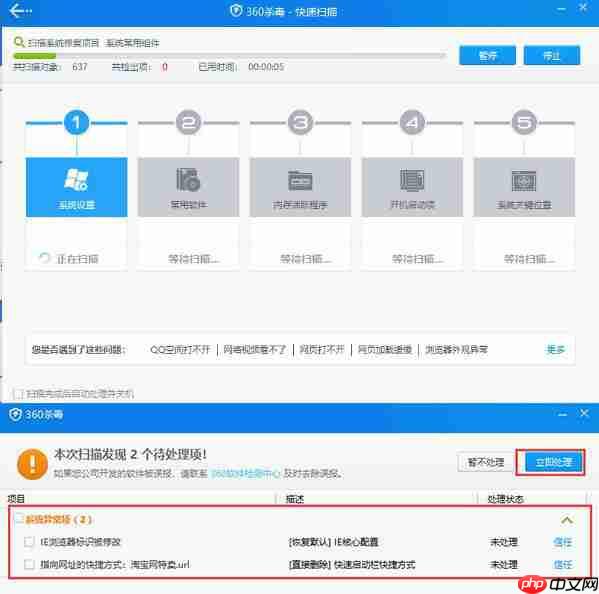Select the common software disc icon in step 2
The width and height of the screenshot is (599, 594).
click(x=188, y=180)
